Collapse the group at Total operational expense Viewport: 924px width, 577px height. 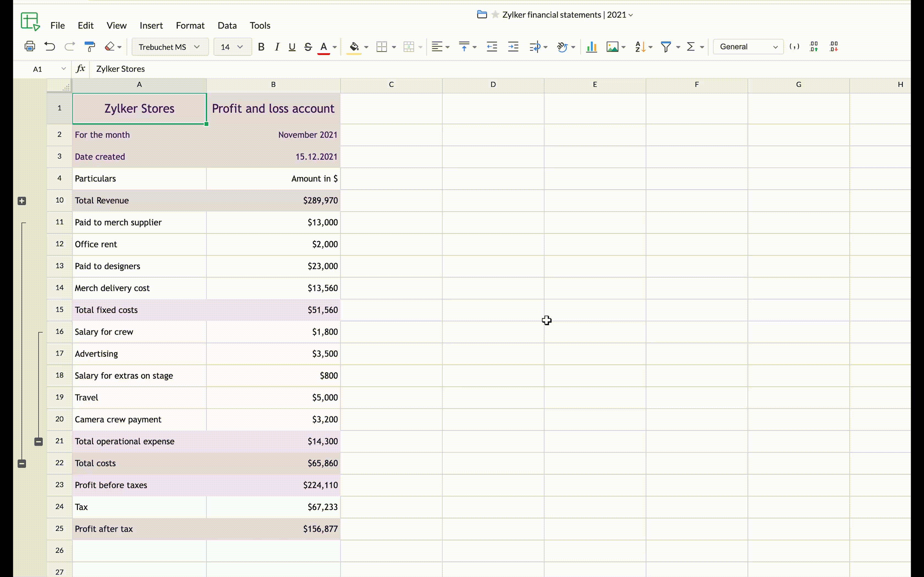pyautogui.click(x=38, y=442)
